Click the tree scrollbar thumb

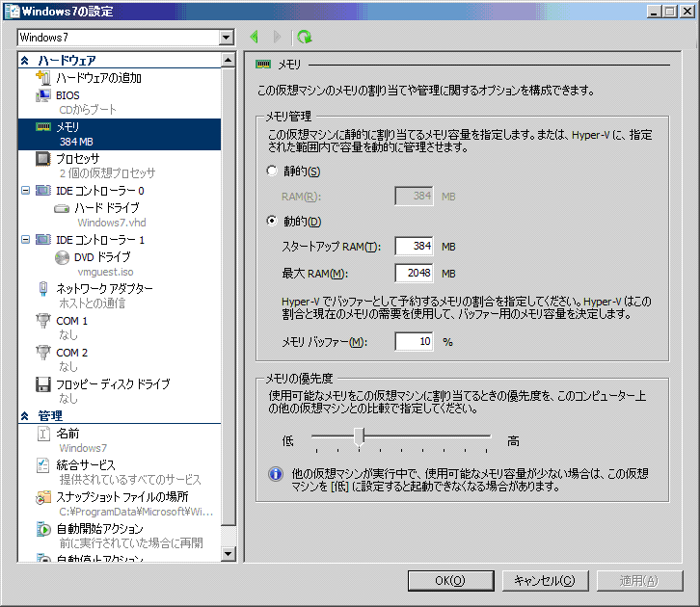(229, 297)
